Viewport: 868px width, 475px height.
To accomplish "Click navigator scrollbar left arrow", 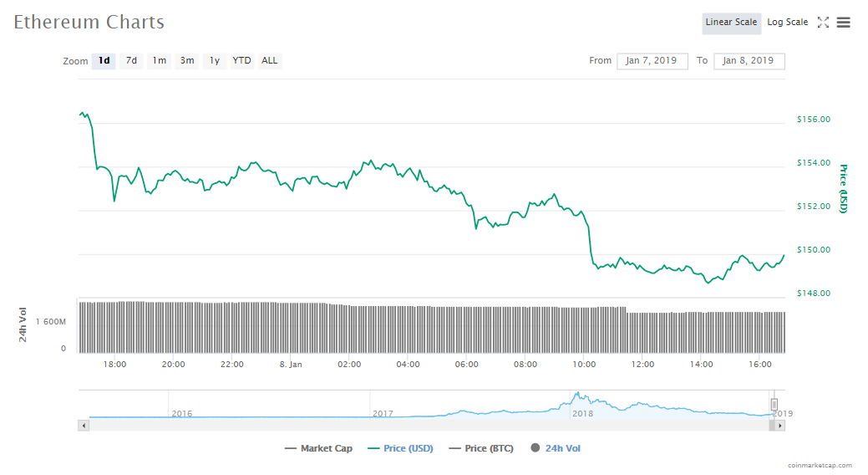I will (83, 425).
